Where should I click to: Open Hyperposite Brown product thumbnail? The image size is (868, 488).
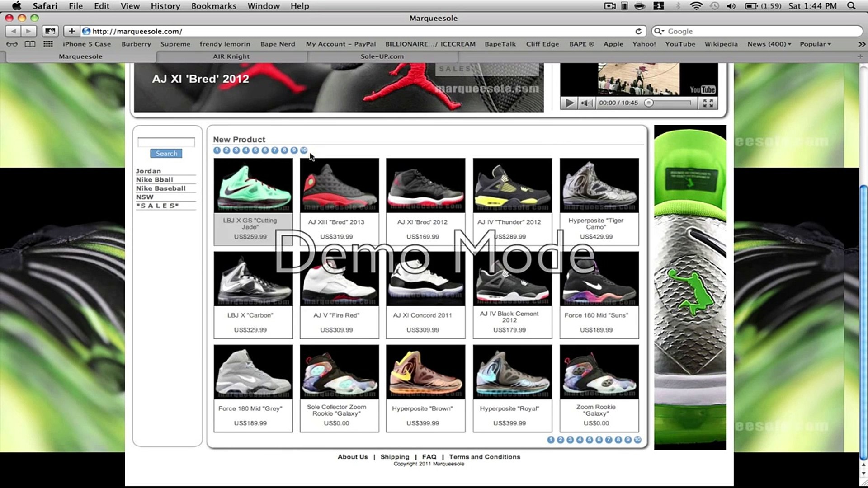coord(425,372)
